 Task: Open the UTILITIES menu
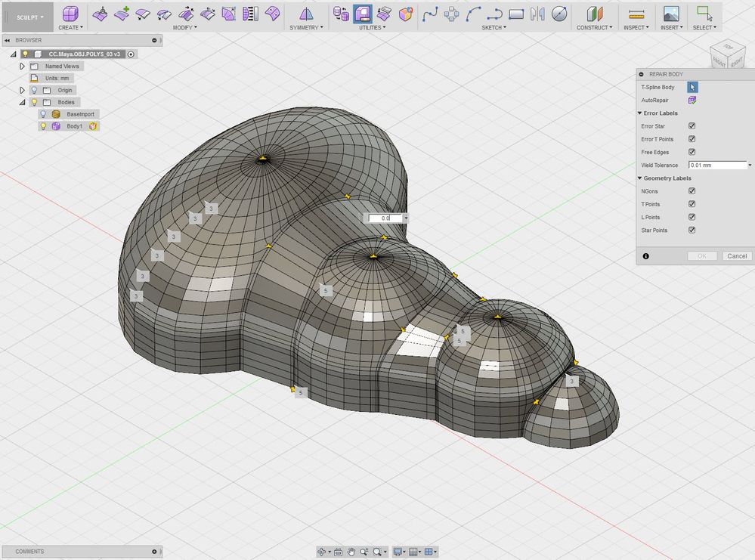(x=372, y=27)
